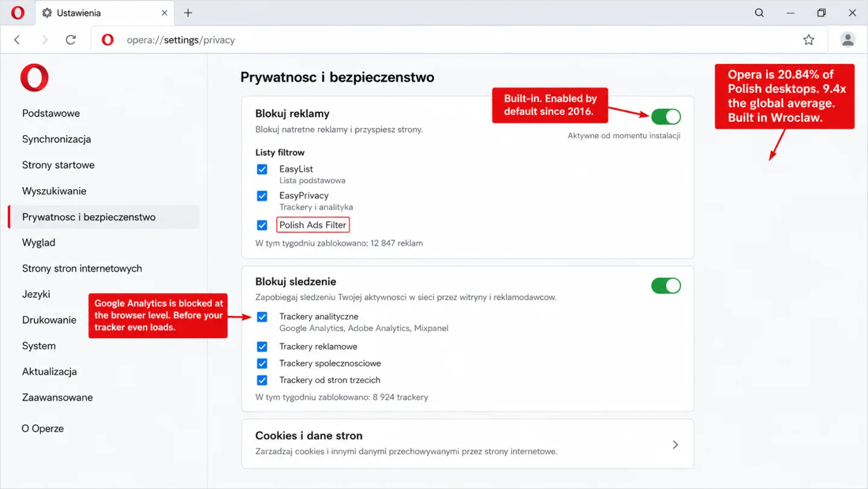Open a new tab with plus button

pyautogui.click(x=188, y=13)
